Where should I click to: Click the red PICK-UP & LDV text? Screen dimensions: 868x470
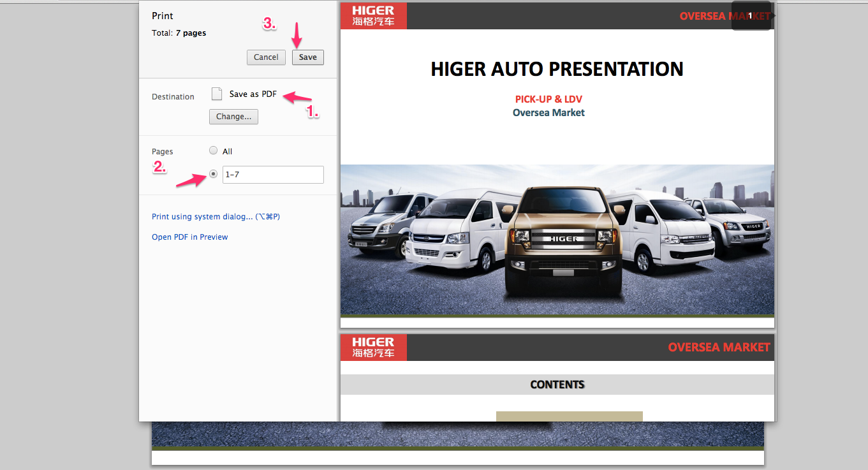pos(548,99)
